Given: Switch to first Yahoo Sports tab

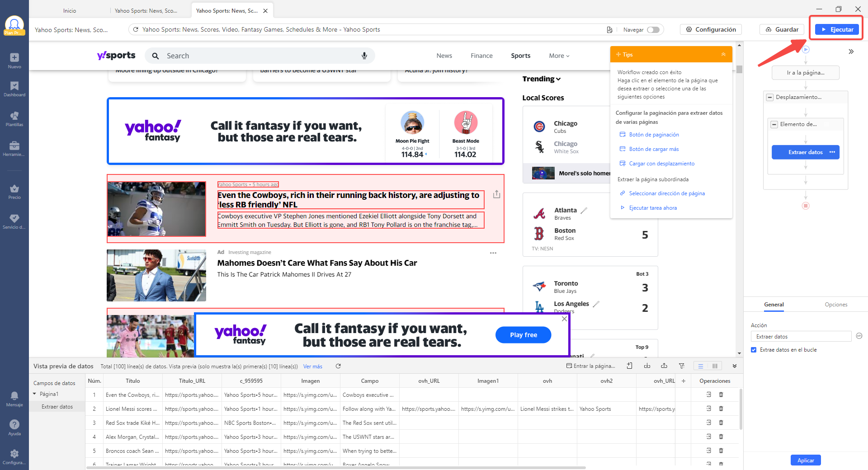Looking at the screenshot, I should [x=146, y=10].
